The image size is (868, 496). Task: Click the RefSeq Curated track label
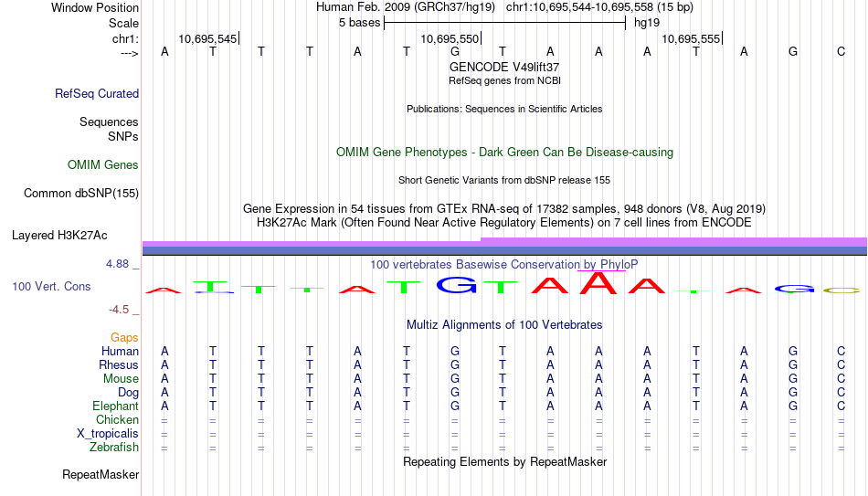(x=97, y=93)
